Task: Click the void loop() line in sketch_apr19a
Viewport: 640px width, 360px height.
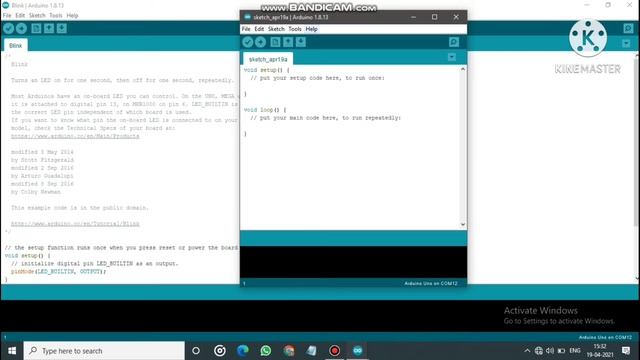Action: pyautogui.click(x=265, y=110)
